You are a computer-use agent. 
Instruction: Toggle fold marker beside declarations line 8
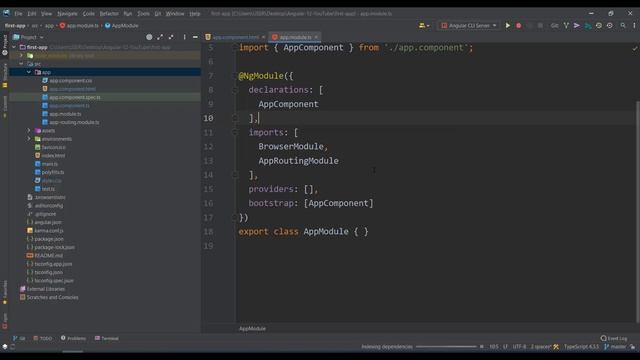pyautogui.click(x=235, y=90)
